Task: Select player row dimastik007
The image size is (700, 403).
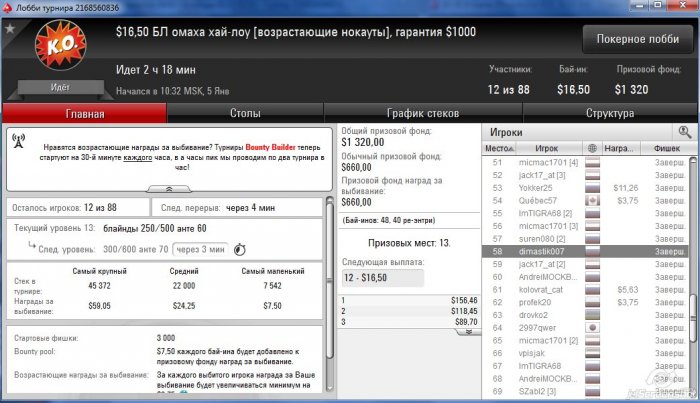Action: (x=586, y=251)
